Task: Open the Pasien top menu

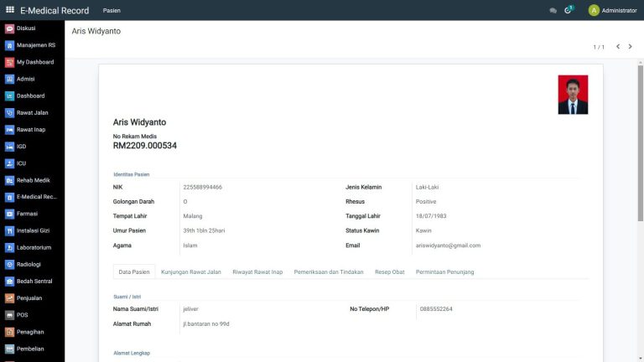Action: (112, 11)
